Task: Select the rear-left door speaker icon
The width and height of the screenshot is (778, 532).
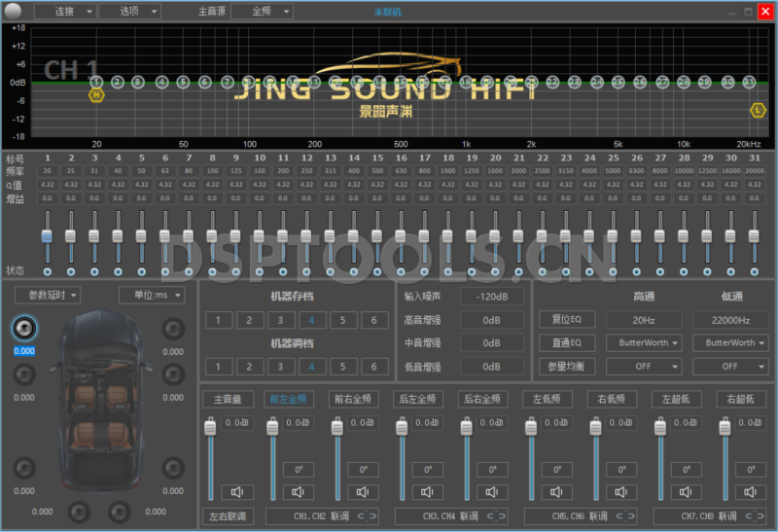Action: (24, 468)
